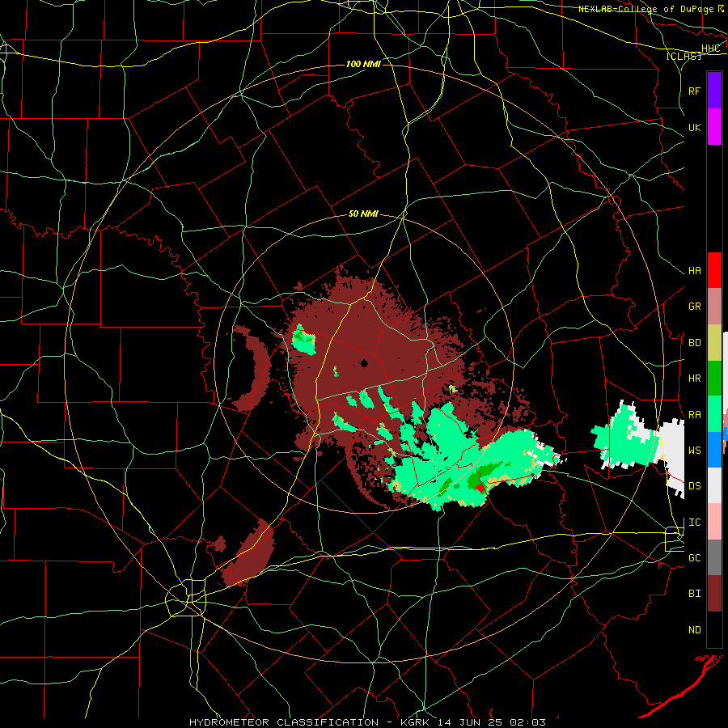
Task: Select the HR legend label
Action: coord(695,379)
